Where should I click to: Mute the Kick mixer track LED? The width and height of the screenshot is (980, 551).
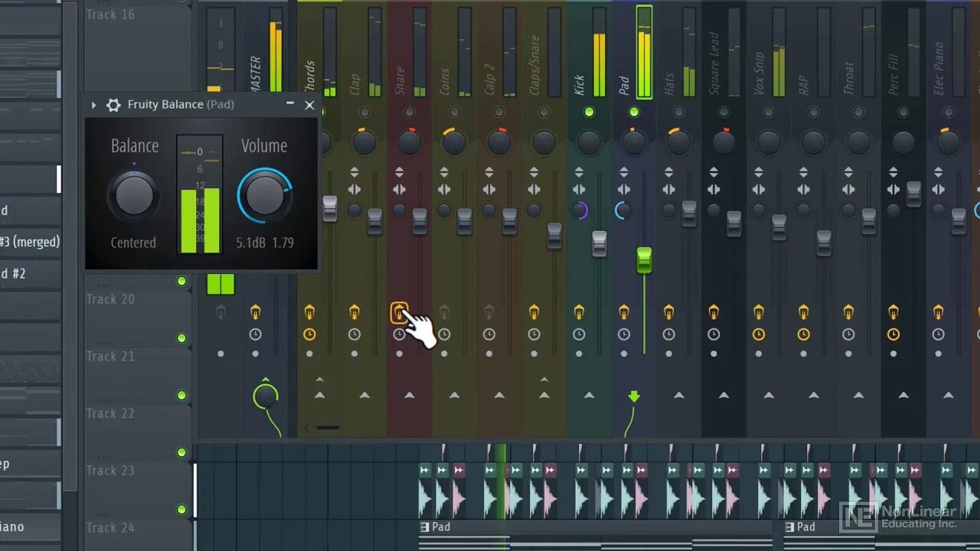click(x=589, y=112)
